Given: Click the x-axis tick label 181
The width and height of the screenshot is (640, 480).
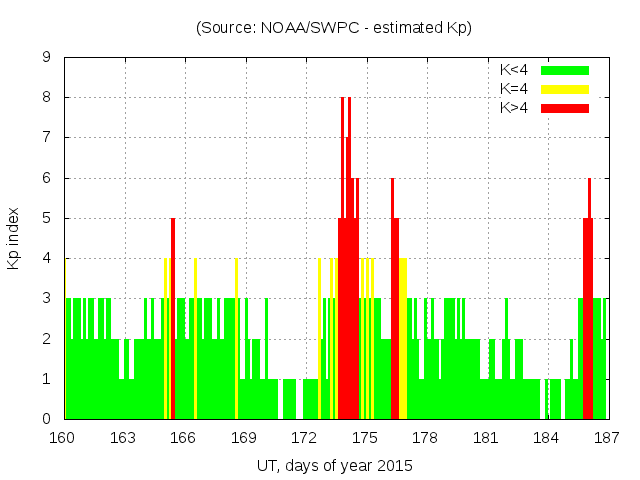Looking at the screenshot, I should (x=486, y=438).
